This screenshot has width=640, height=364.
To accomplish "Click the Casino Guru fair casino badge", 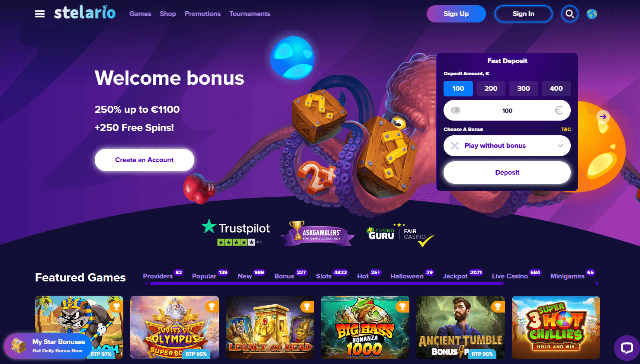I will coord(400,235).
